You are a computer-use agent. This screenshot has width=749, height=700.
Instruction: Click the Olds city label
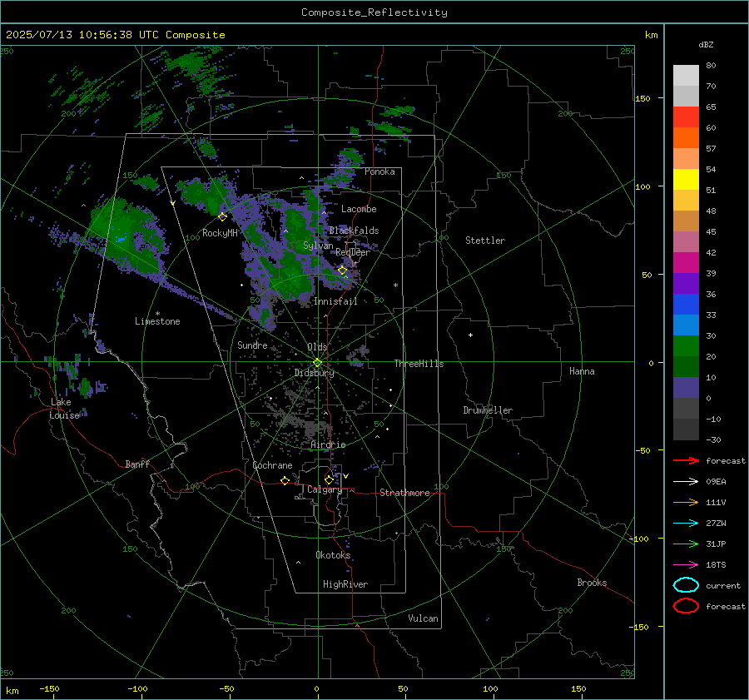click(x=317, y=347)
